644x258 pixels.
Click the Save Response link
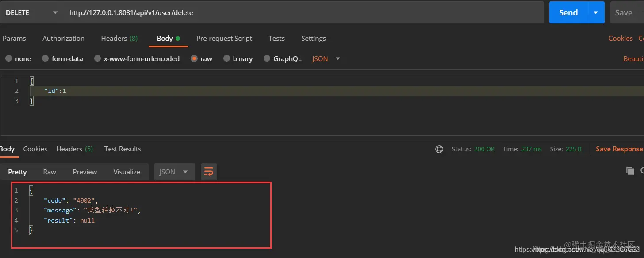point(619,149)
